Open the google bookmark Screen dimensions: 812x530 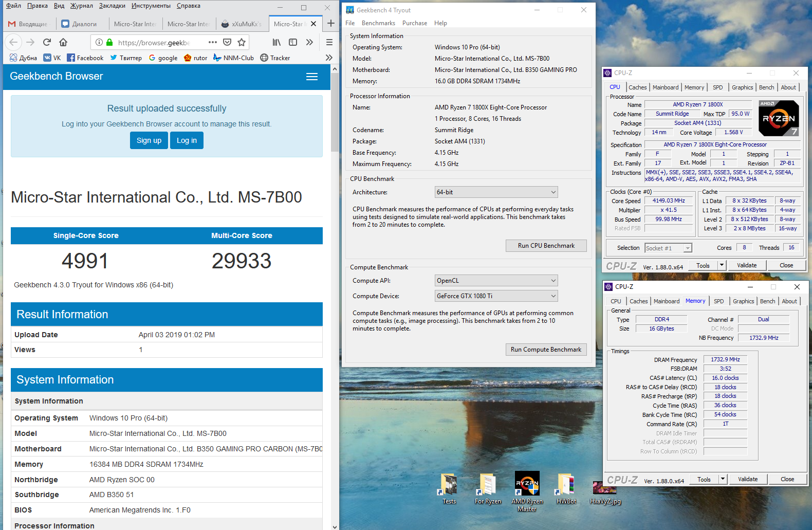(163, 58)
